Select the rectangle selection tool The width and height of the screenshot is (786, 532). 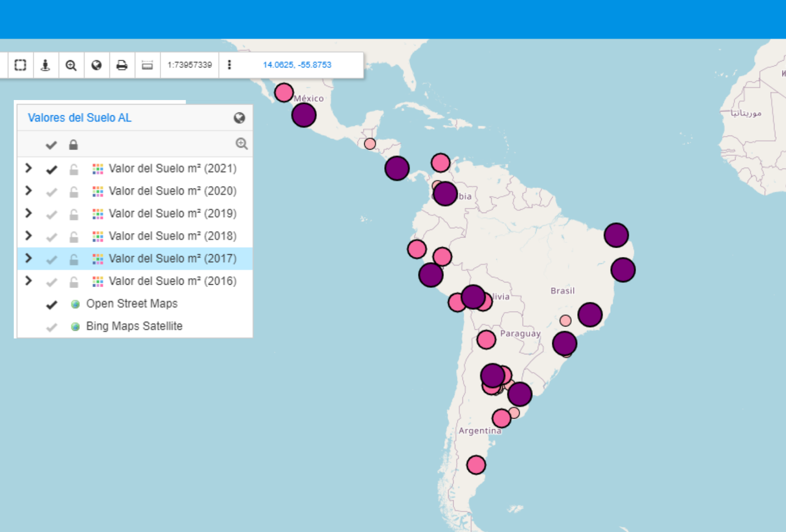(x=20, y=65)
